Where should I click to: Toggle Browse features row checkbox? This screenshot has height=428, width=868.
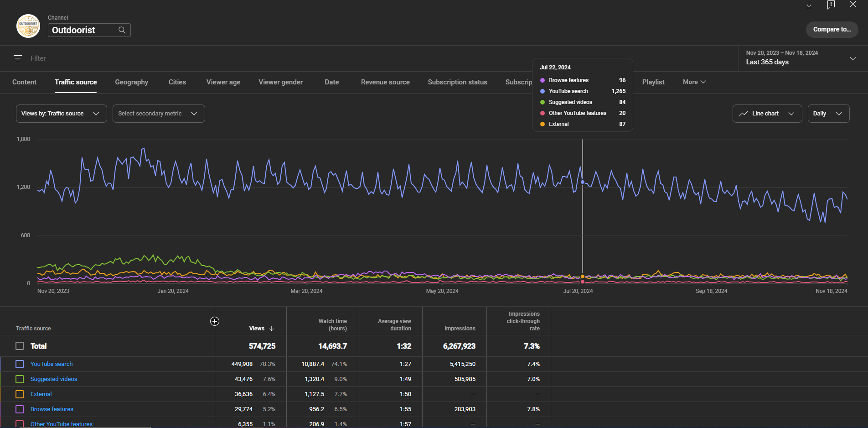tap(20, 409)
